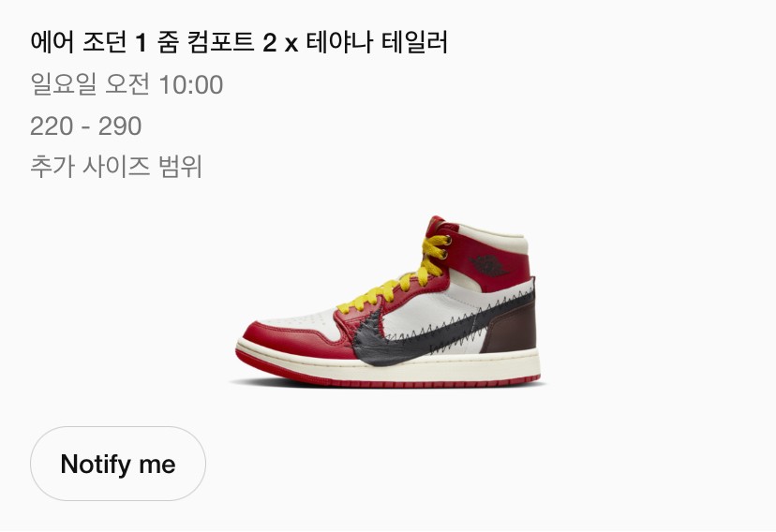Select the 일요일 오전 10:00 release time text
776x532 pixels.
click(127, 85)
